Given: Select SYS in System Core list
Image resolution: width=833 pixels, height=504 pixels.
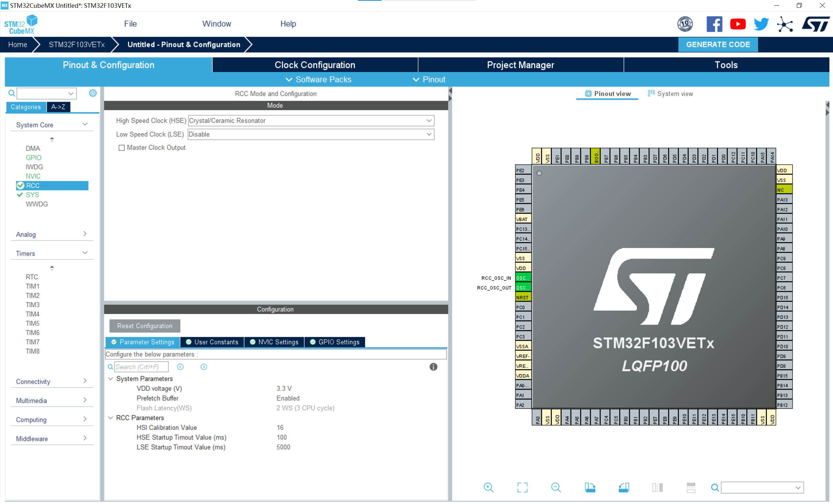Looking at the screenshot, I should tap(33, 195).
